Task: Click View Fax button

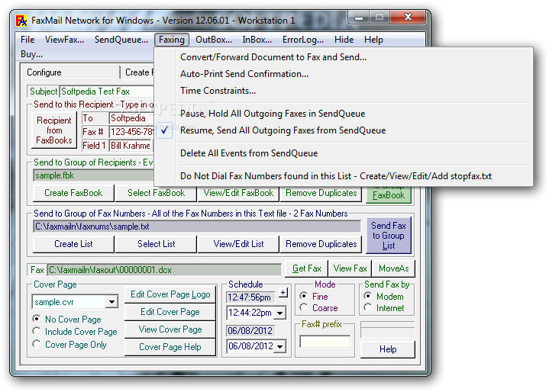Action: click(x=350, y=268)
